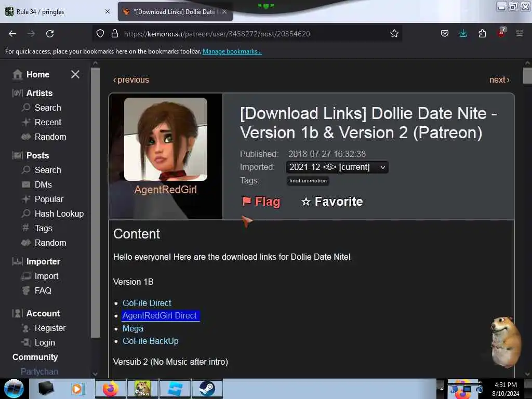
Task: Open the Pocket save icon
Action: pyautogui.click(x=445, y=34)
